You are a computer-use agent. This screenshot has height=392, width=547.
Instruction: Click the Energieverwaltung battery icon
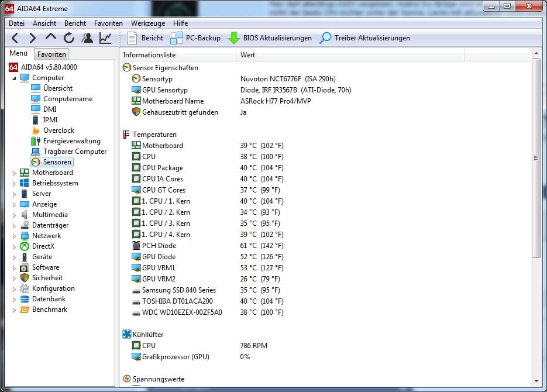[x=36, y=141]
